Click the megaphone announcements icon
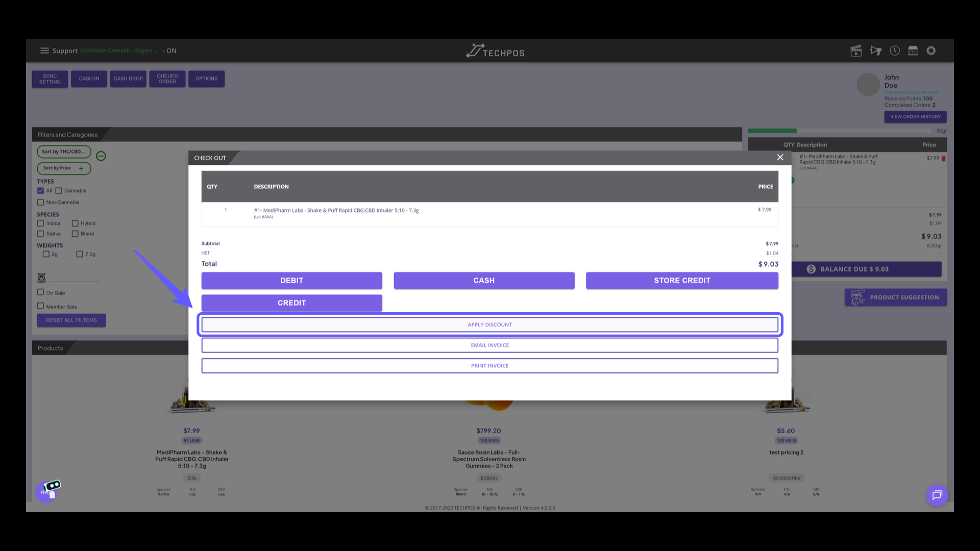980x551 pixels. tap(876, 51)
